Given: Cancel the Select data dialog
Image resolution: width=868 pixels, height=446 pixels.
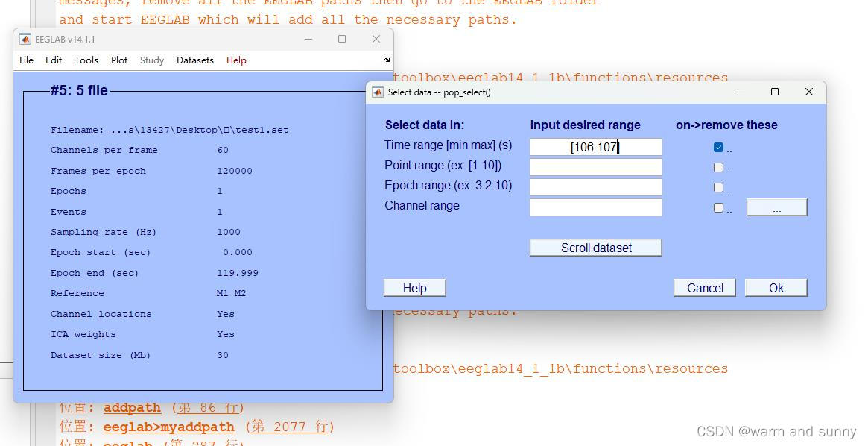Looking at the screenshot, I should pos(705,288).
